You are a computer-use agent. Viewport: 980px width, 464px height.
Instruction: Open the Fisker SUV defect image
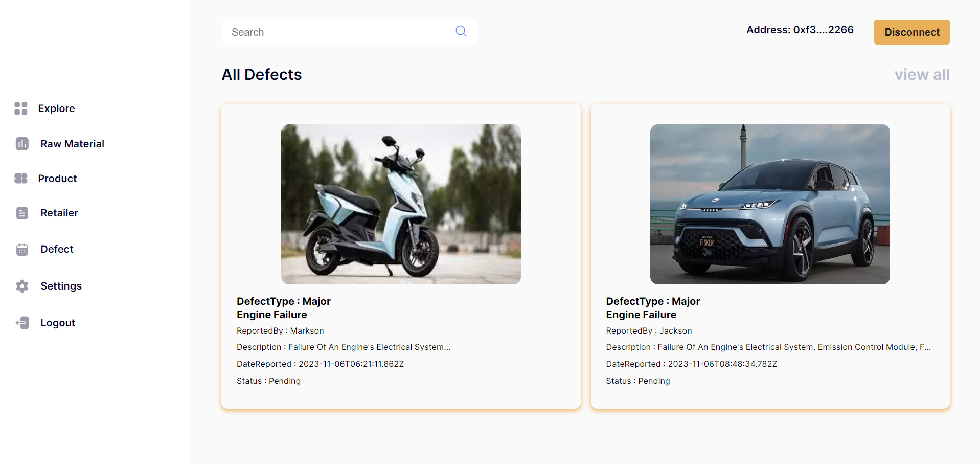pos(770,204)
